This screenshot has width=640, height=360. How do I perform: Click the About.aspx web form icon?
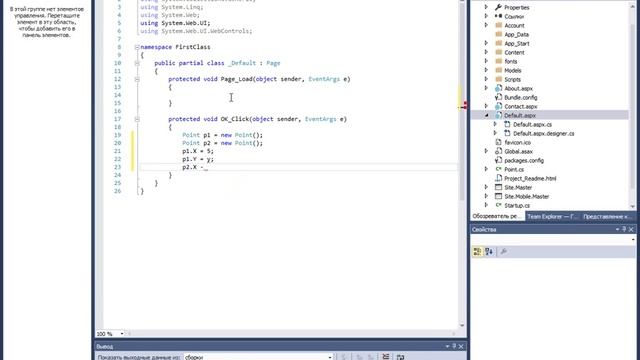(498, 88)
